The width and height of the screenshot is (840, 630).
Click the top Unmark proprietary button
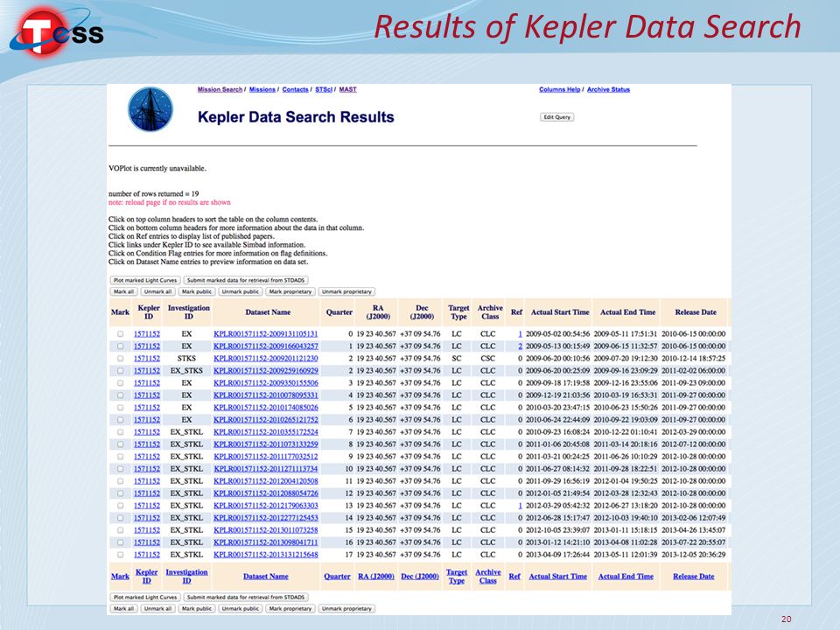coord(346,291)
